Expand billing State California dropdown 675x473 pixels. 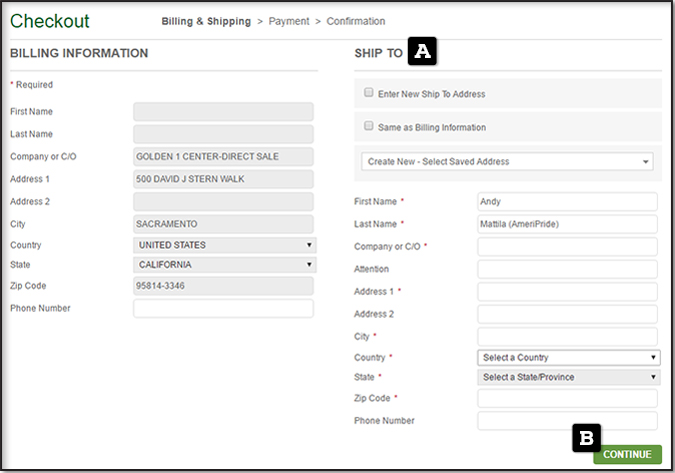tap(224, 265)
